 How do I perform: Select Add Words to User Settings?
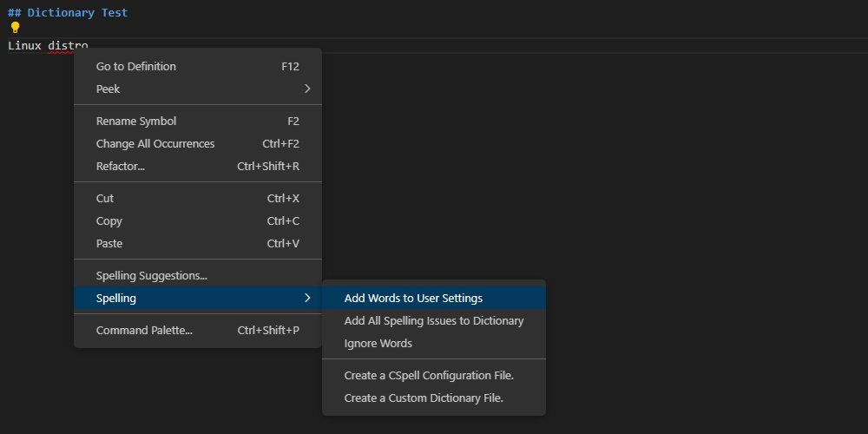pos(413,299)
